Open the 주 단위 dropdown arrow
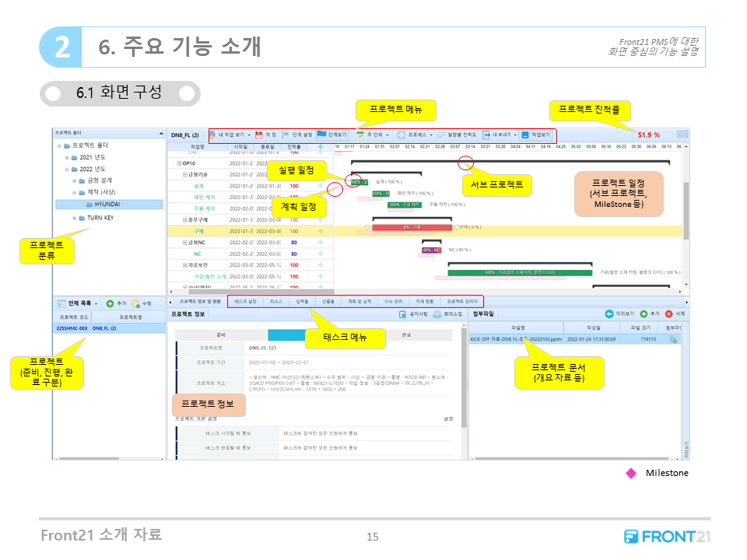This screenshot has width=747, height=560. 388,135
